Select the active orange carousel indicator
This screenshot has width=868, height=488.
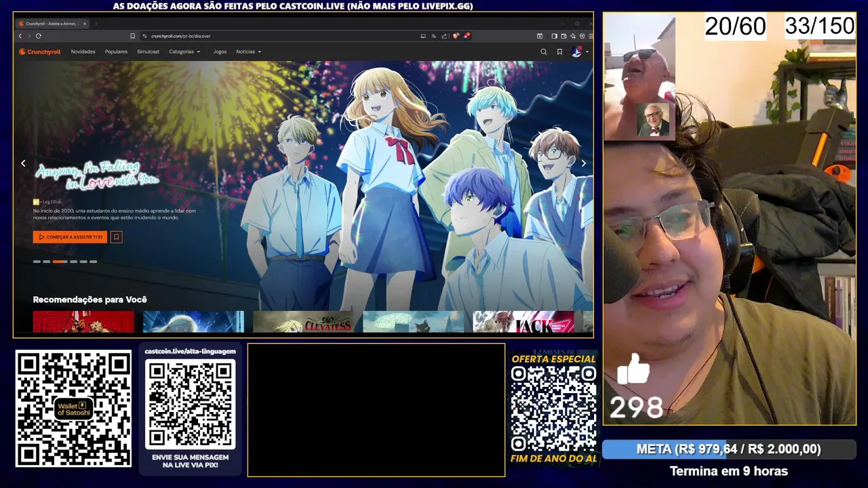coord(60,262)
